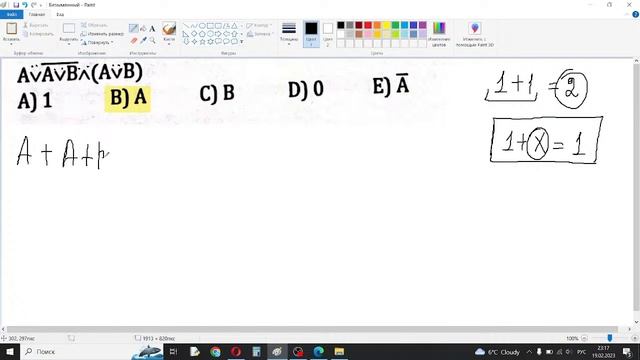Click the rectangular Select tool icon
This screenshot has height=360, width=640.
tap(69, 28)
